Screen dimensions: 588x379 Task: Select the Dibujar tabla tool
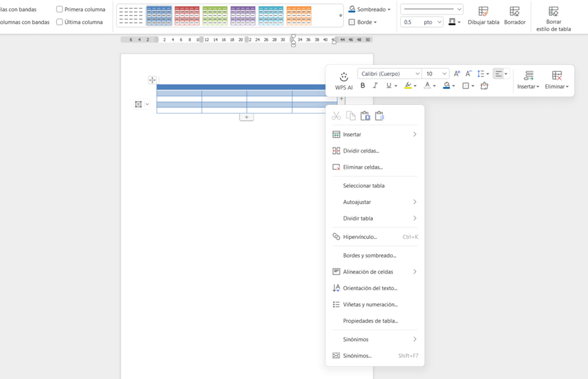click(x=483, y=16)
